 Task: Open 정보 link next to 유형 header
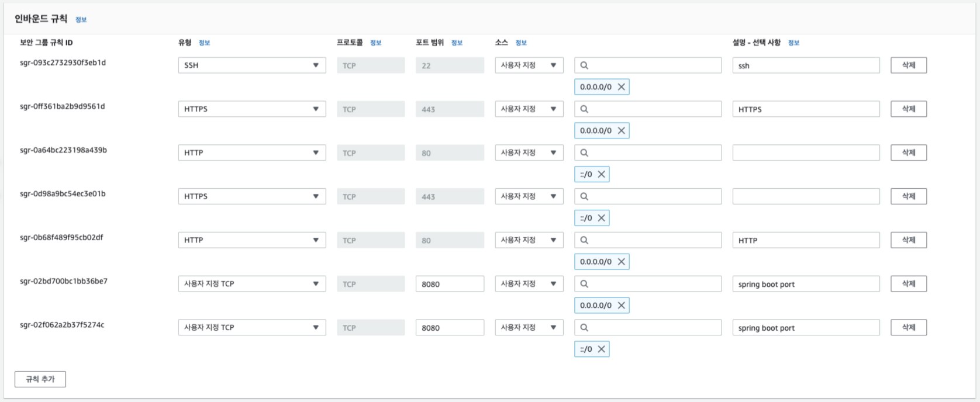204,43
